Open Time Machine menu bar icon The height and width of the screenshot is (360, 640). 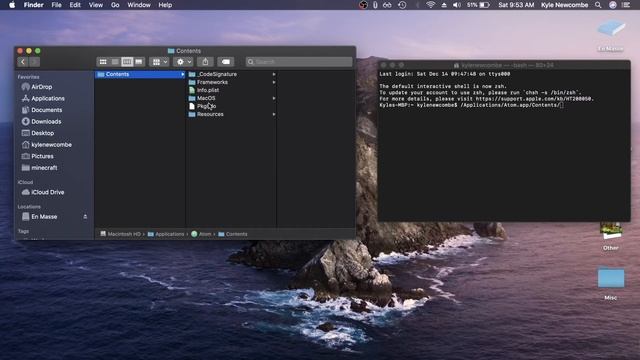(x=402, y=5)
